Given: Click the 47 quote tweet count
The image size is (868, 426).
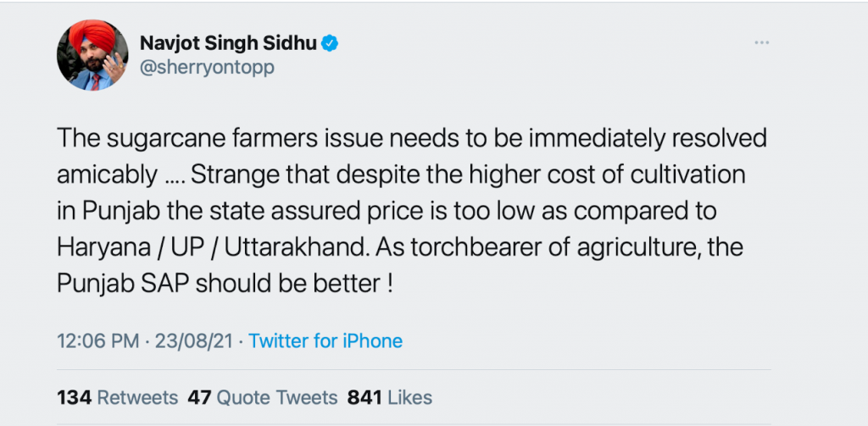Looking at the screenshot, I should tap(199, 397).
